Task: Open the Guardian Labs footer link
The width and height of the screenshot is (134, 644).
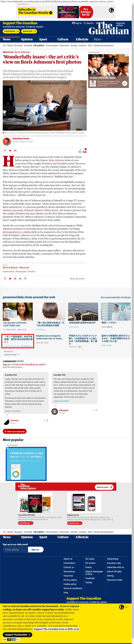Action: tap(114, 563)
